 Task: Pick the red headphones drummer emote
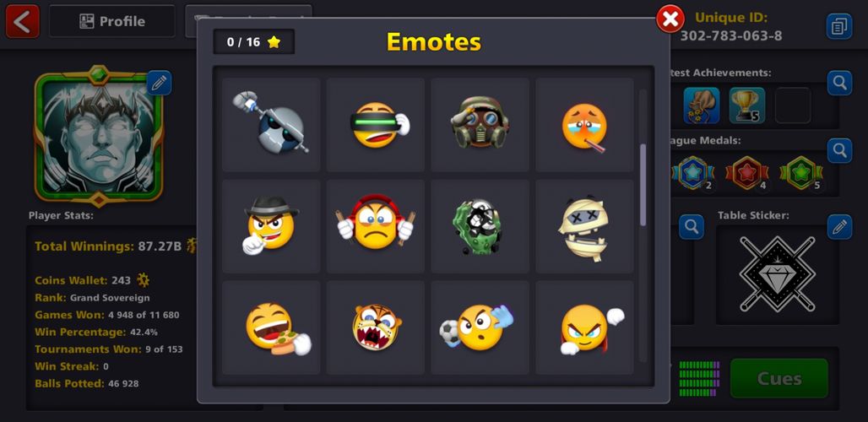376,226
